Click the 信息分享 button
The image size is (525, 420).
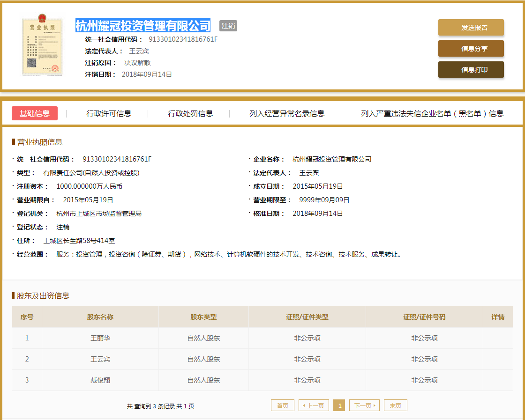(x=471, y=49)
